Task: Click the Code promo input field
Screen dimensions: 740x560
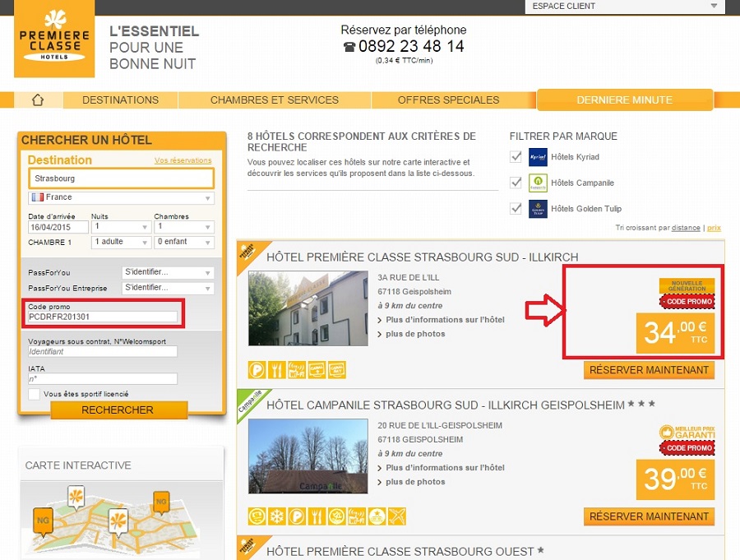Action: click(x=103, y=317)
